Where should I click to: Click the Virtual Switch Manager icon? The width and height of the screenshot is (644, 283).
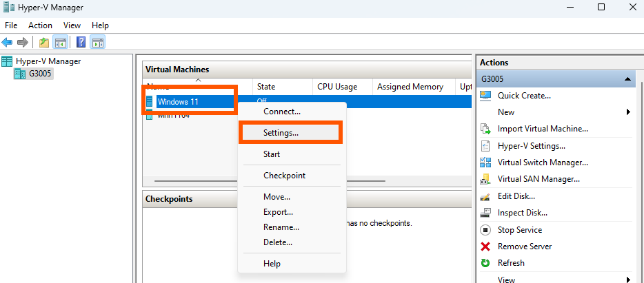(485, 163)
